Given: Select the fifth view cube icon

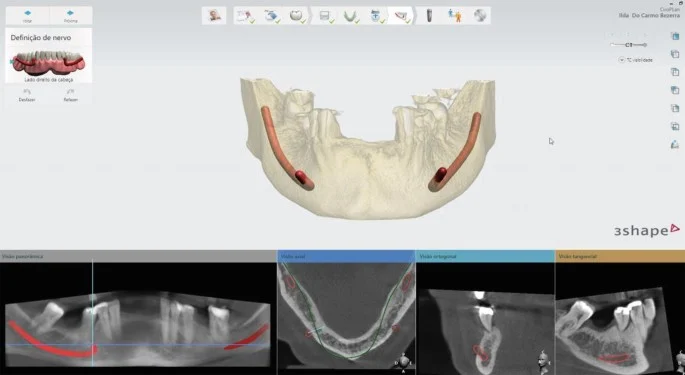Looking at the screenshot, I should click(675, 108).
